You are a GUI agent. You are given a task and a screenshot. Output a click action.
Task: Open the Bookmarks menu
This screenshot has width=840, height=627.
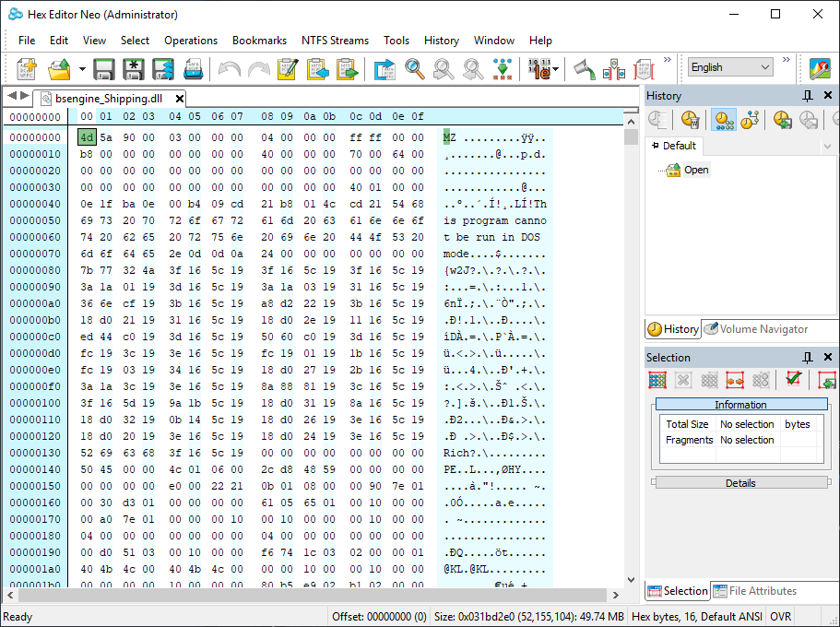click(259, 41)
